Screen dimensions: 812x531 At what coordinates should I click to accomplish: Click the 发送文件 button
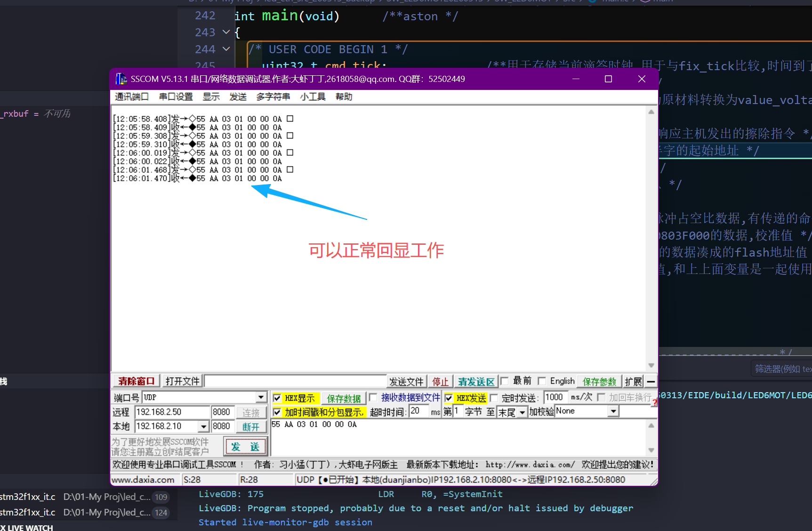coord(406,381)
